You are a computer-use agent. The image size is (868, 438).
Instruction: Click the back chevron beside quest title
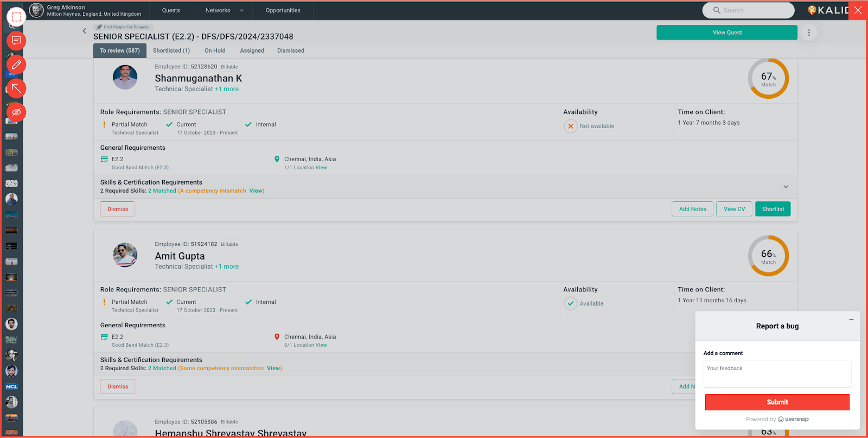click(84, 31)
